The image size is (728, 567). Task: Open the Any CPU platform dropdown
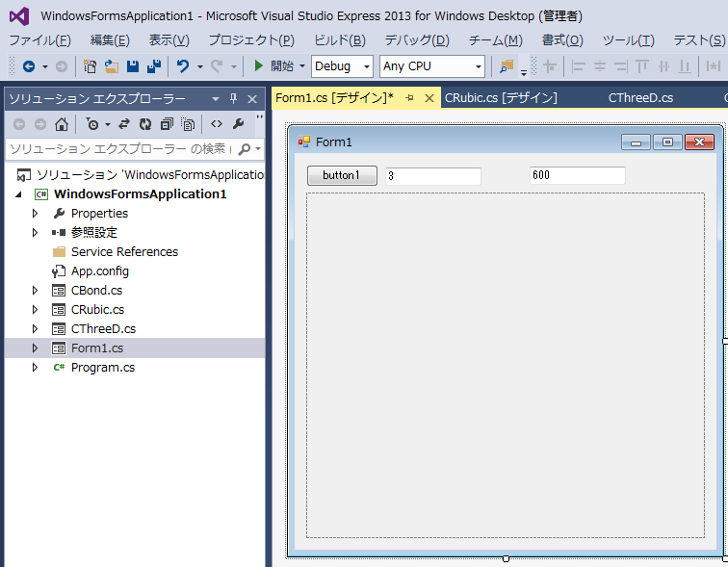pyautogui.click(x=479, y=66)
